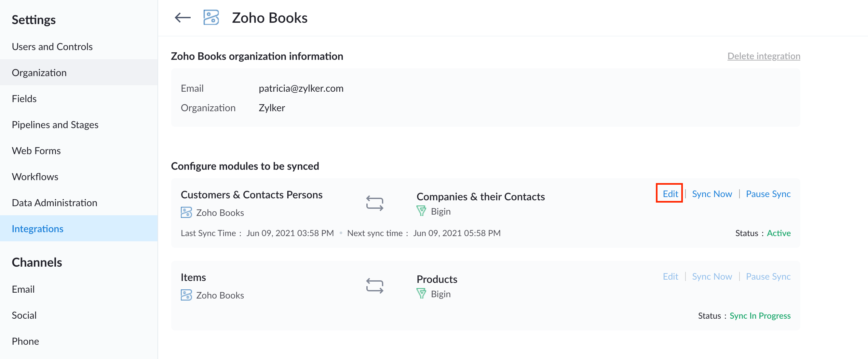Click Bigin icon under Products
This screenshot has width=868, height=359.
pyautogui.click(x=421, y=294)
